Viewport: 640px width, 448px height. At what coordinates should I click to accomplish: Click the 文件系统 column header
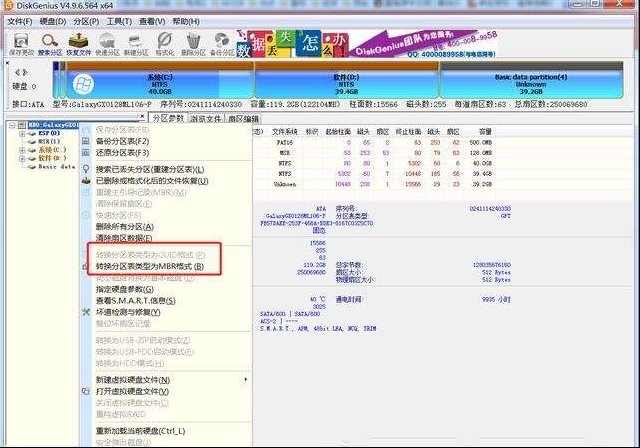tap(285, 132)
